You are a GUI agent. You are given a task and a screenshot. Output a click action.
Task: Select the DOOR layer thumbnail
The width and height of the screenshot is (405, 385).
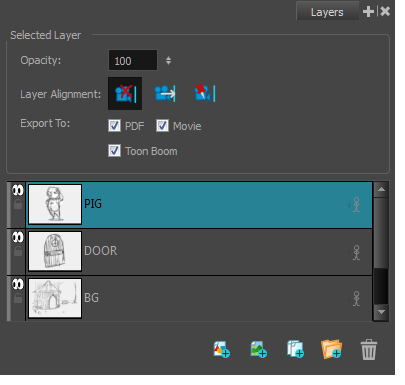tap(55, 251)
